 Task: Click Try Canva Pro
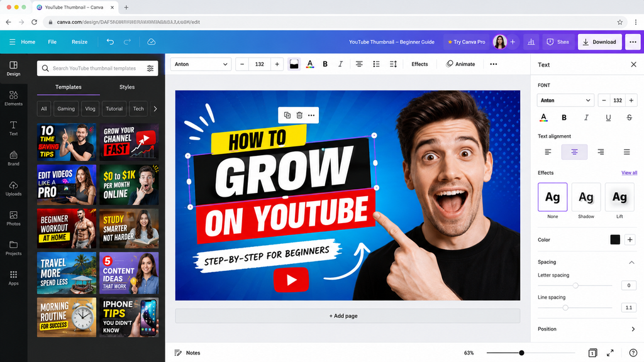coord(466,42)
